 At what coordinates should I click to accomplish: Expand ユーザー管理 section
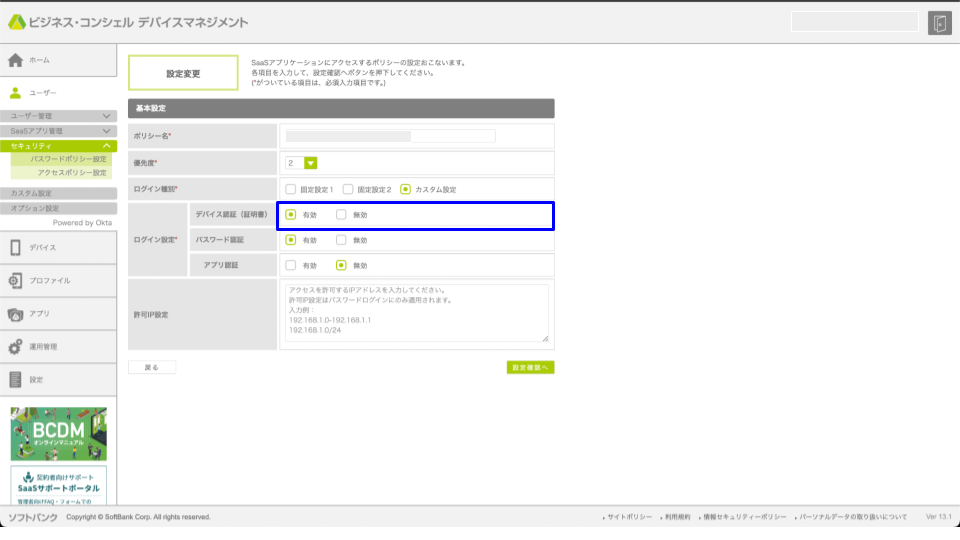pos(59,116)
